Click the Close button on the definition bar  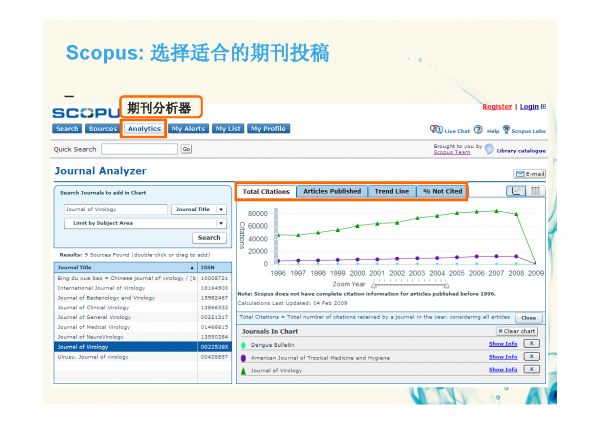[x=528, y=318]
